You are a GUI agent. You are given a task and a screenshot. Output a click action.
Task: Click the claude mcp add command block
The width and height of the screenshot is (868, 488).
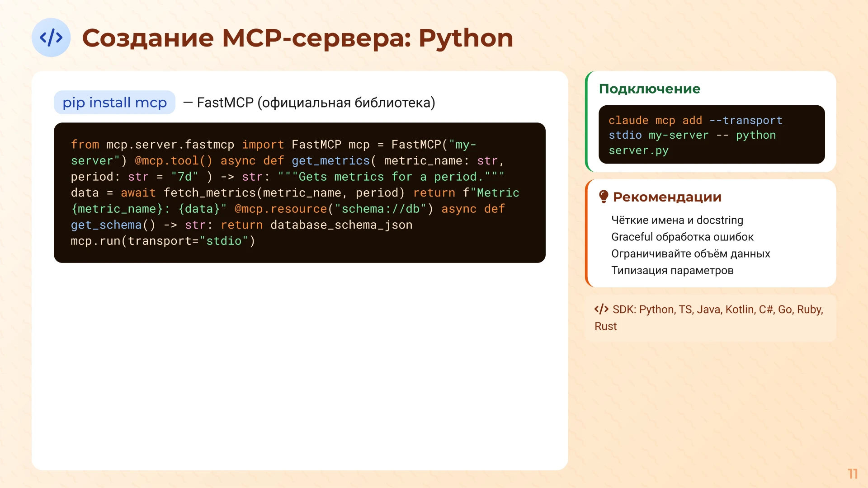pyautogui.click(x=711, y=135)
